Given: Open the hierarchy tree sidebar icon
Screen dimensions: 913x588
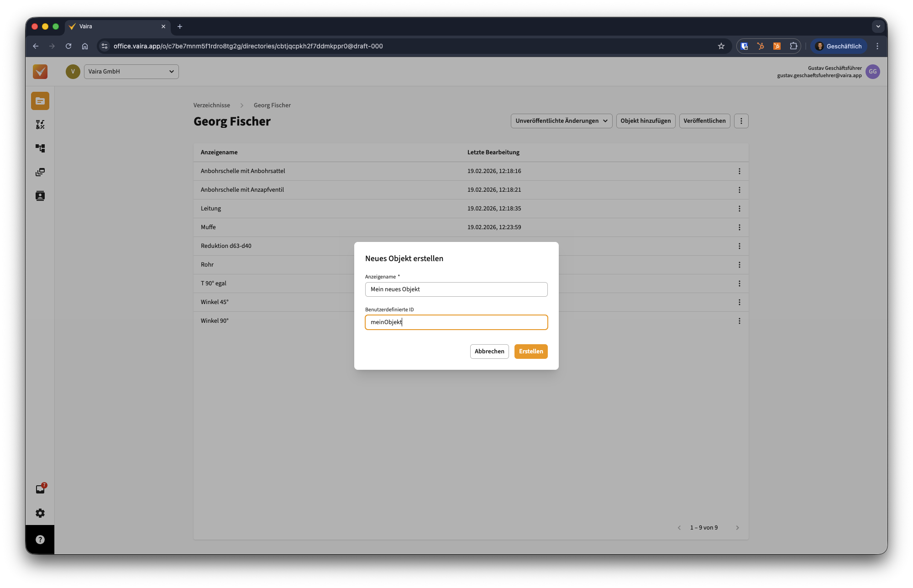Looking at the screenshot, I should coord(40,148).
